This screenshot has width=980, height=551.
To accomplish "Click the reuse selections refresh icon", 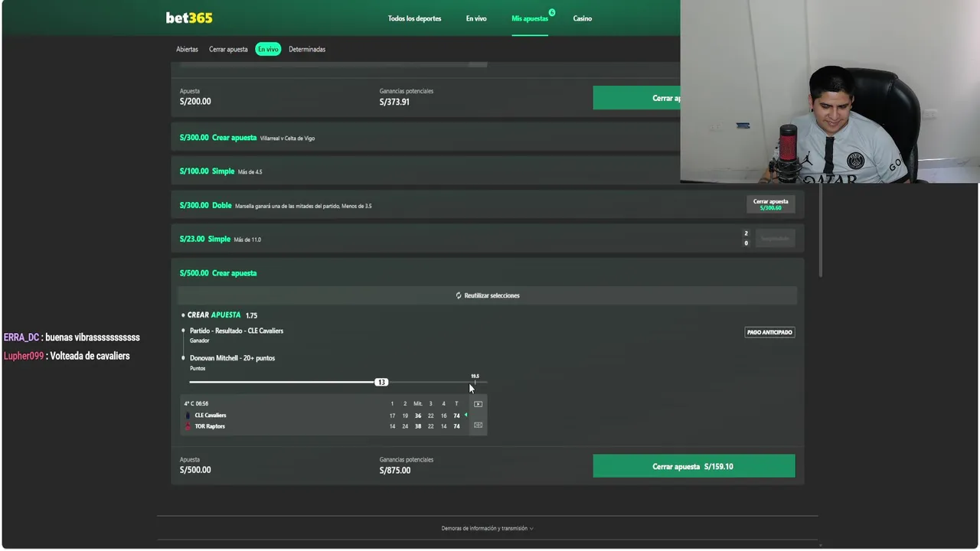I will coord(459,295).
